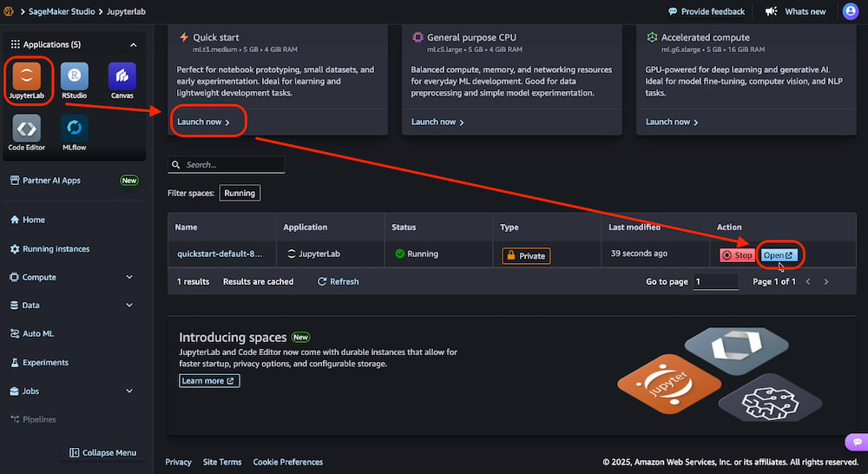868x474 pixels.
Task: Stop the quickstart-default space
Action: [737, 255]
